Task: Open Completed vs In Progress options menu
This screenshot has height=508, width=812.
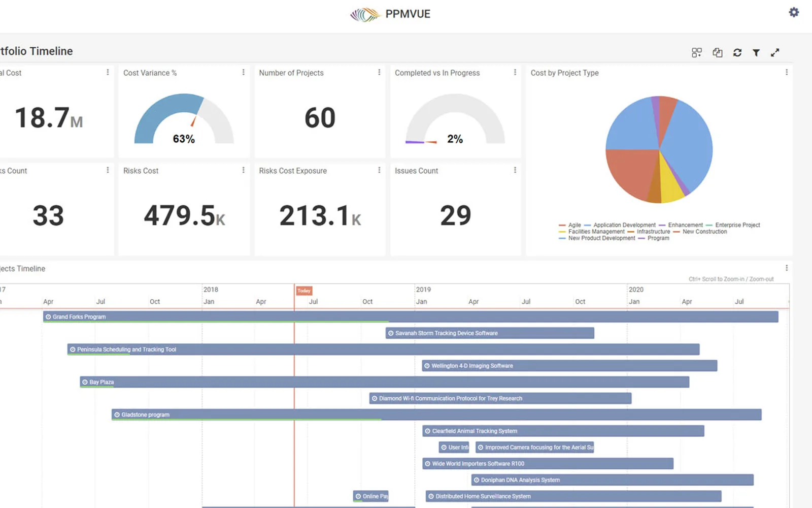Action: coord(515,72)
